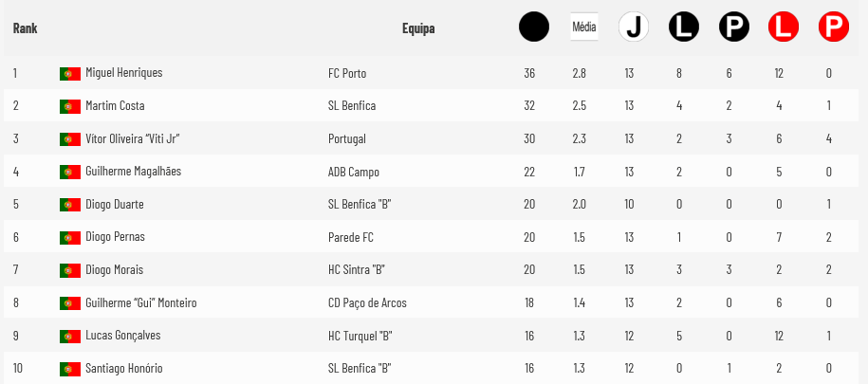Viewport: 868px width, 384px height.
Task: Open Miguel Henriques player link
Action: point(124,72)
